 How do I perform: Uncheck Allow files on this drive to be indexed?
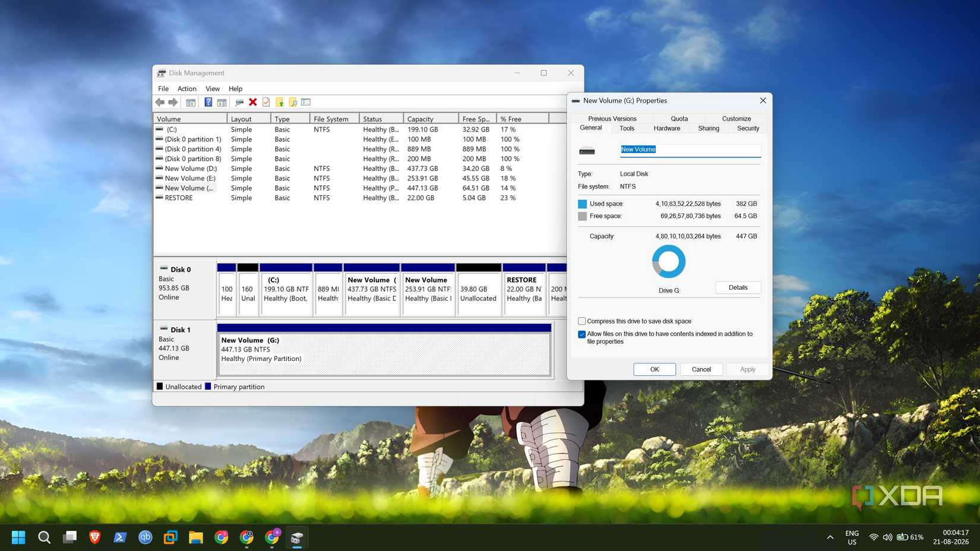coord(582,334)
